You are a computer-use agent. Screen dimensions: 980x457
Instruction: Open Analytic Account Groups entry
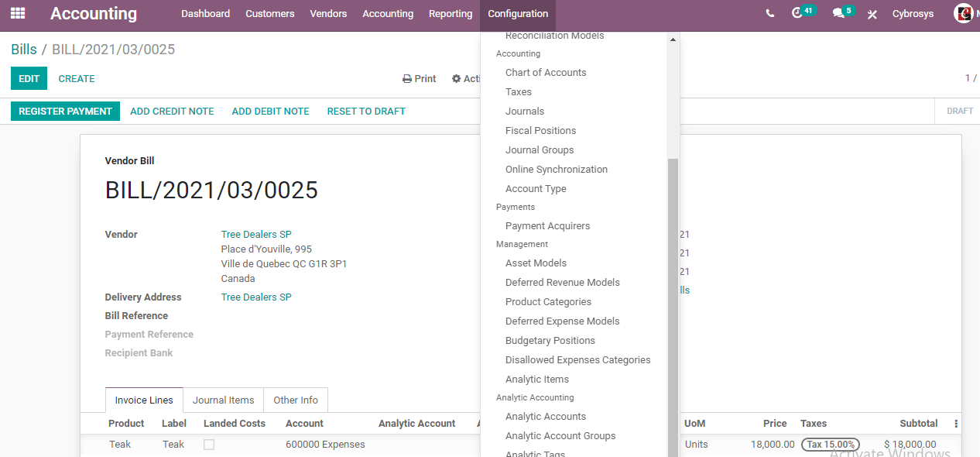(x=560, y=436)
